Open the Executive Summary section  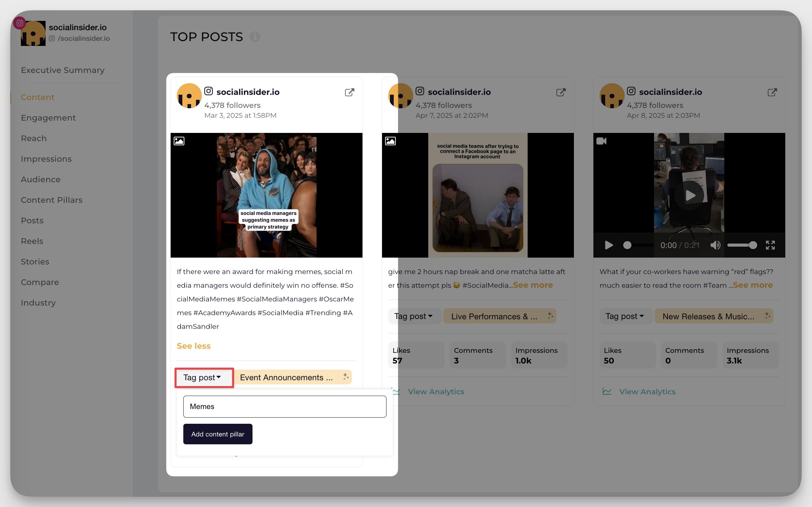coord(63,70)
